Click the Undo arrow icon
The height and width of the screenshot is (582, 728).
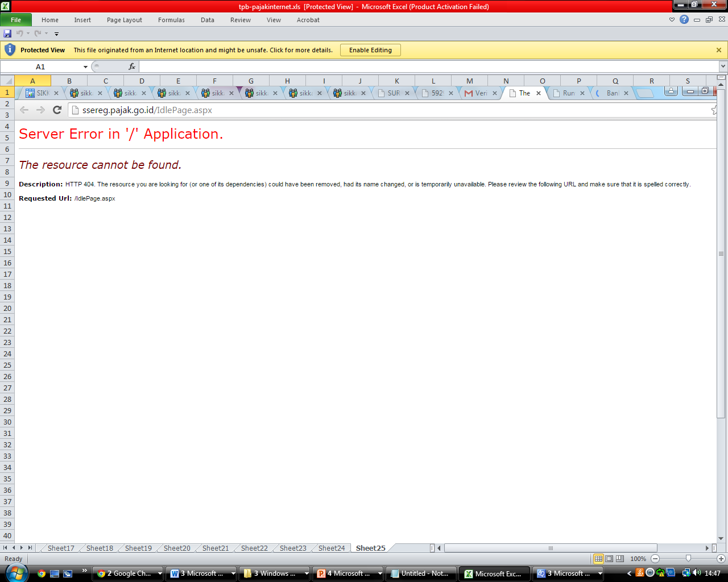19,34
